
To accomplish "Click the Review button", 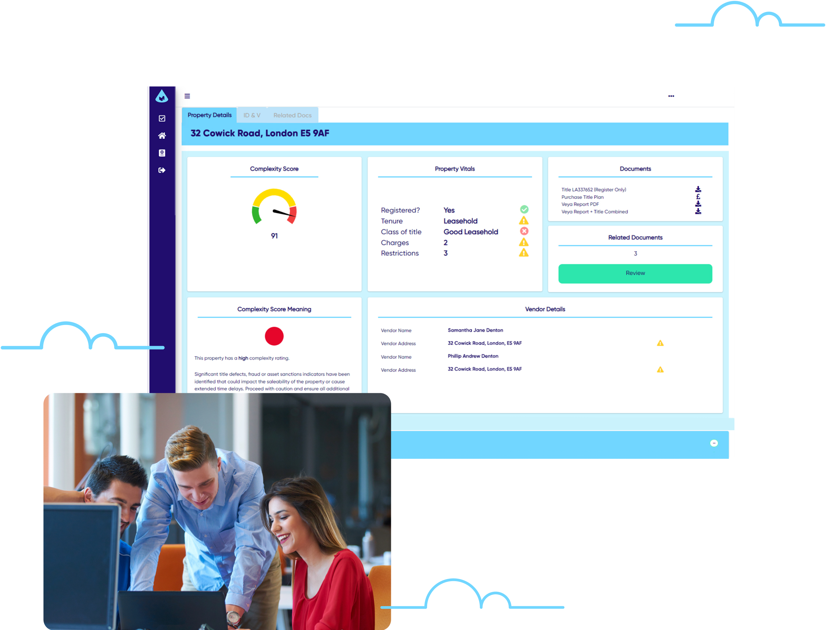I will (634, 272).
